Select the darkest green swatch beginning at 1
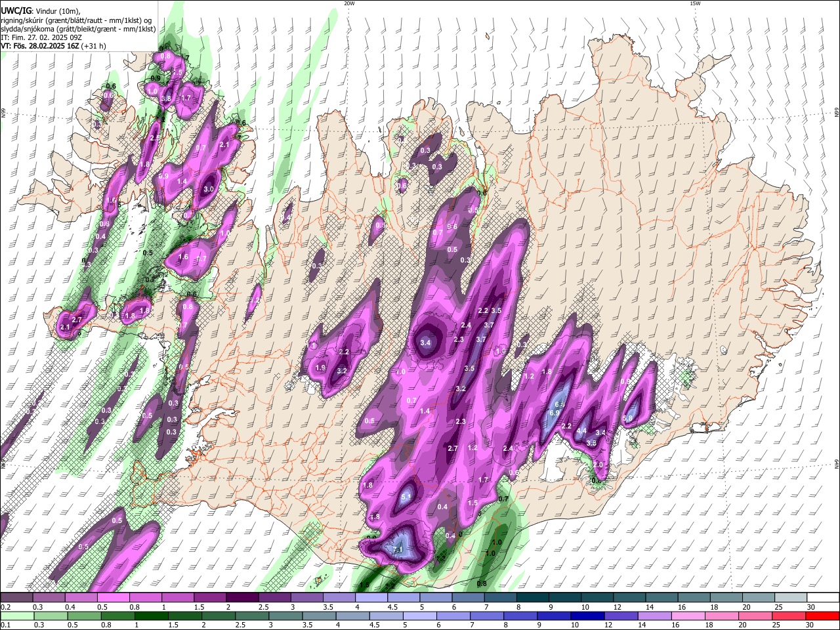 click(x=151, y=616)
